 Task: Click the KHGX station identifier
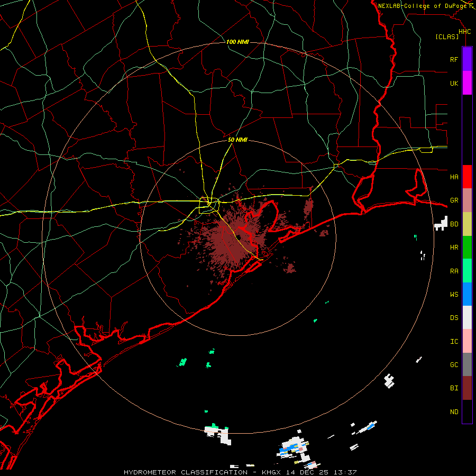click(x=271, y=472)
